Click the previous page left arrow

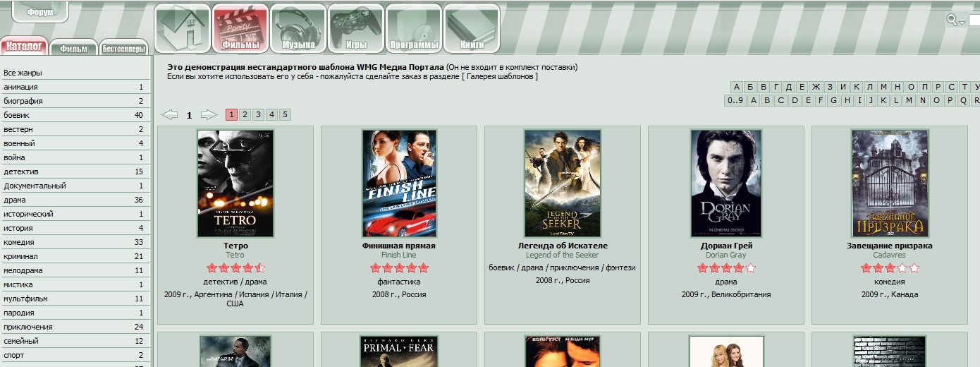click(169, 115)
